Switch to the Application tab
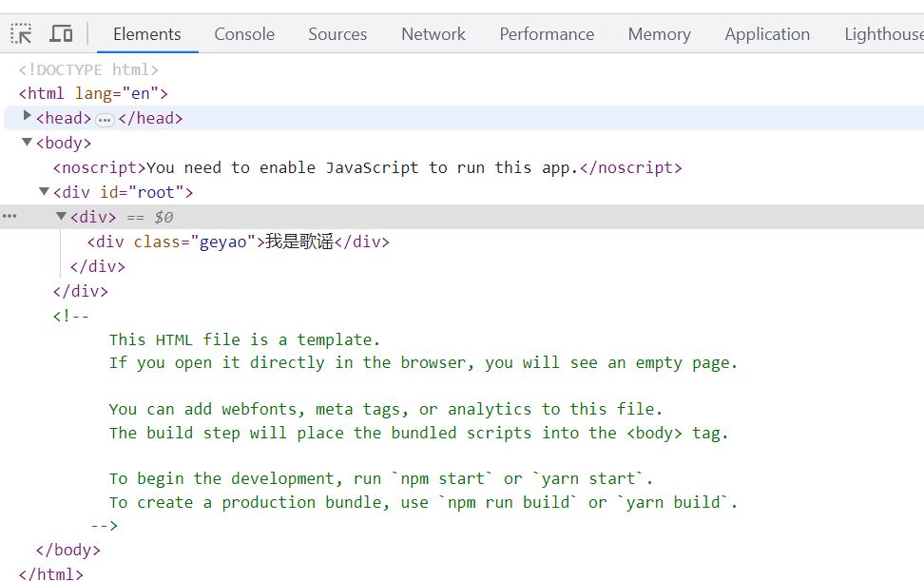Viewport: 924px width, 581px height. point(767,33)
